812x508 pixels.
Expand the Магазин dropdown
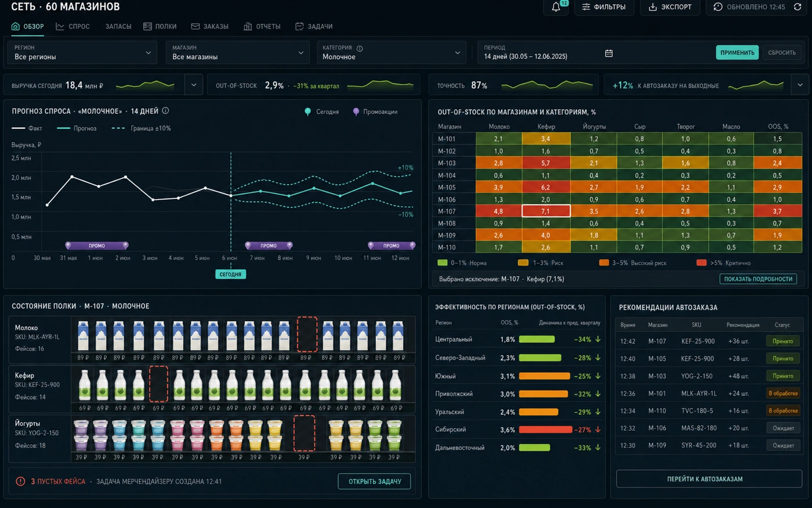tap(238, 52)
